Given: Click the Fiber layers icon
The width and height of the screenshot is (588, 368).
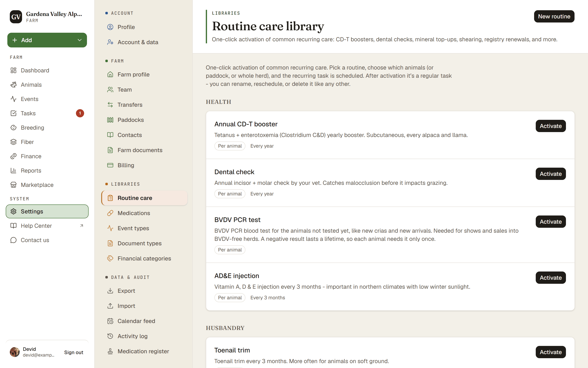Looking at the screenshot, I should click(x=13, y=142).
